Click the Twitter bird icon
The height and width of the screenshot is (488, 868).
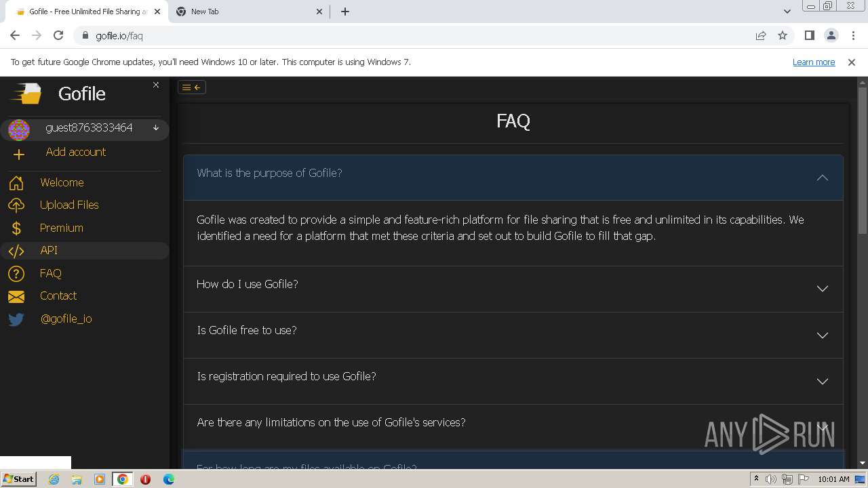point(16,319)
